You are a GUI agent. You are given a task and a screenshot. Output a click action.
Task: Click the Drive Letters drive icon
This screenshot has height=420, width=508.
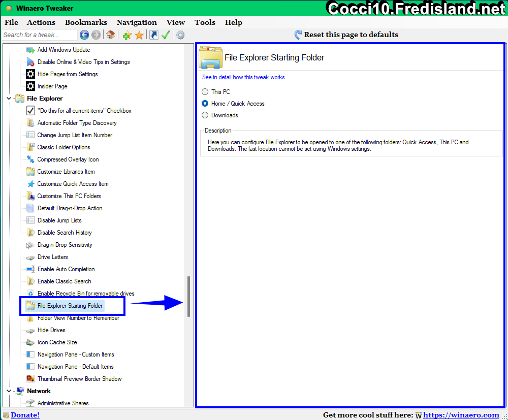click(x=30, y=257)
